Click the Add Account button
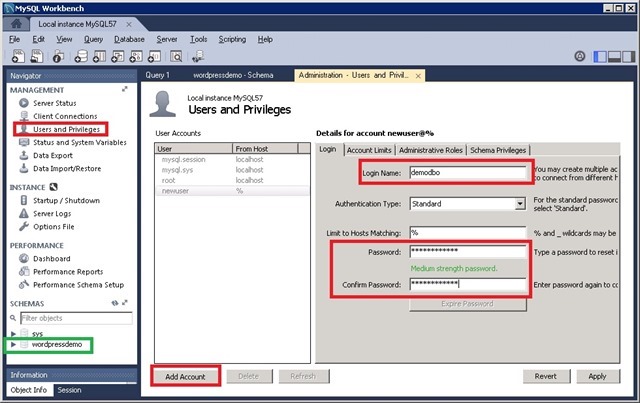The height and width of the screenshot is (403, 640). point(185,376)
